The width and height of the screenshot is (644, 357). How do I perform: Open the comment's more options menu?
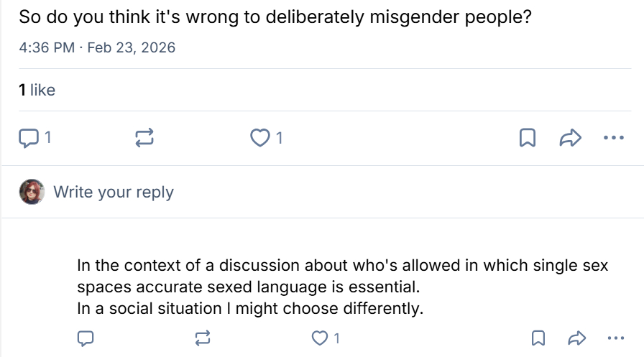(x=616, y=338)
